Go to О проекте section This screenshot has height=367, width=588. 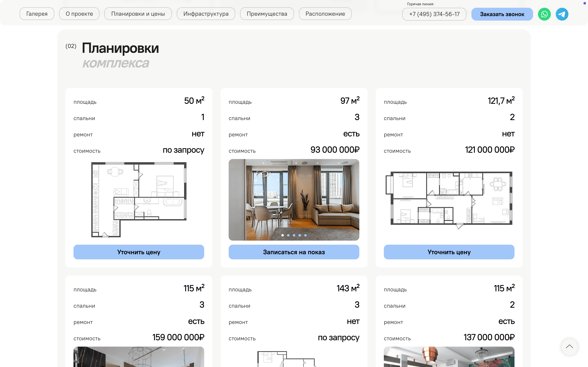point(79,14)
